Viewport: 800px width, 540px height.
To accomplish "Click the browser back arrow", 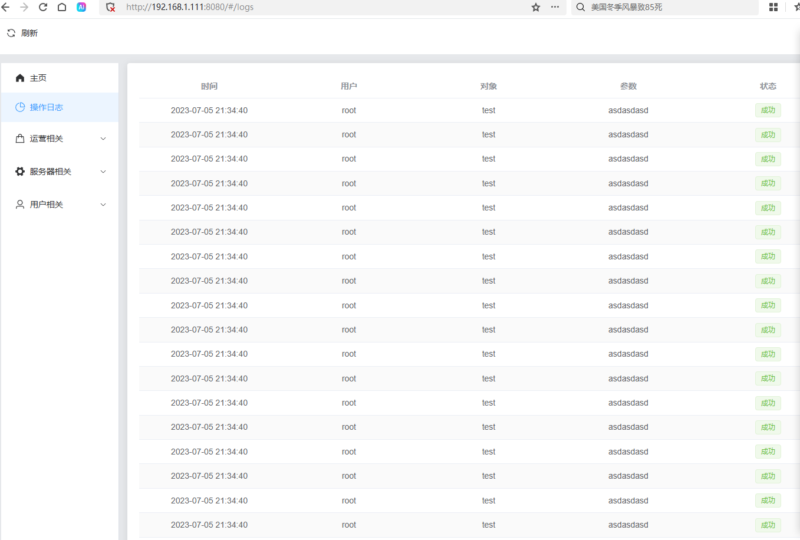I will [6, 7].
